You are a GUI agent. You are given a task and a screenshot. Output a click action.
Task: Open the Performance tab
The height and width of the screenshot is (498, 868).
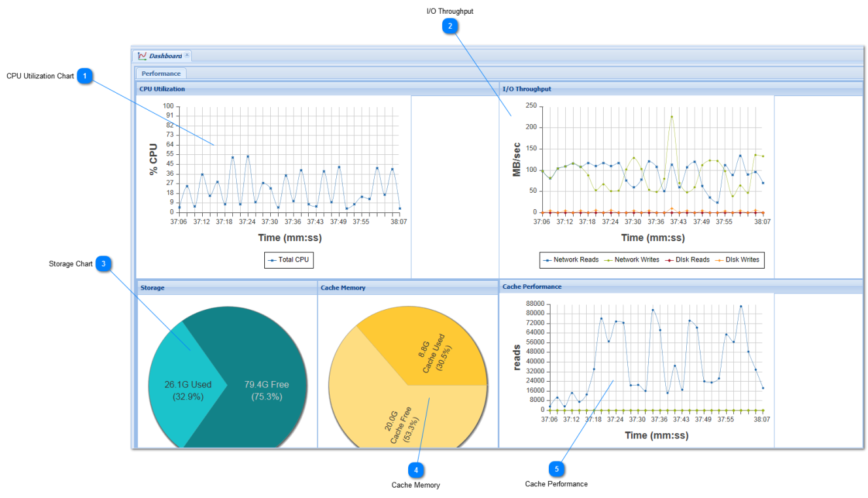(161, 73)
